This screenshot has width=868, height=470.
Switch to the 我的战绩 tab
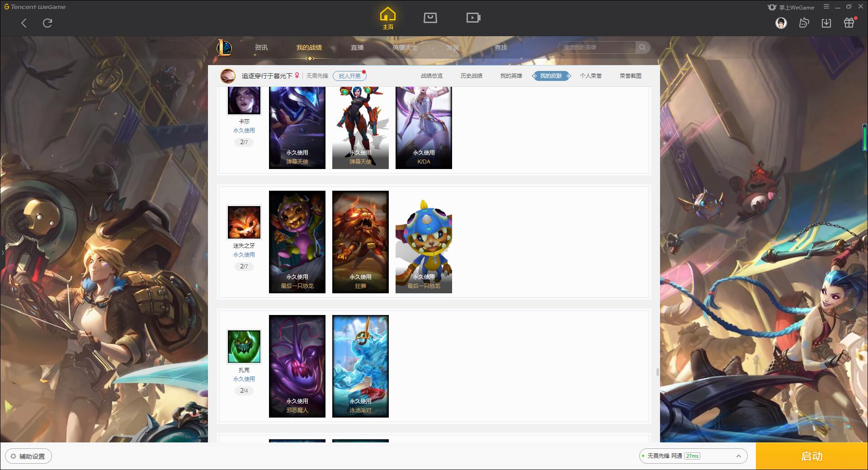click(309, 47)
